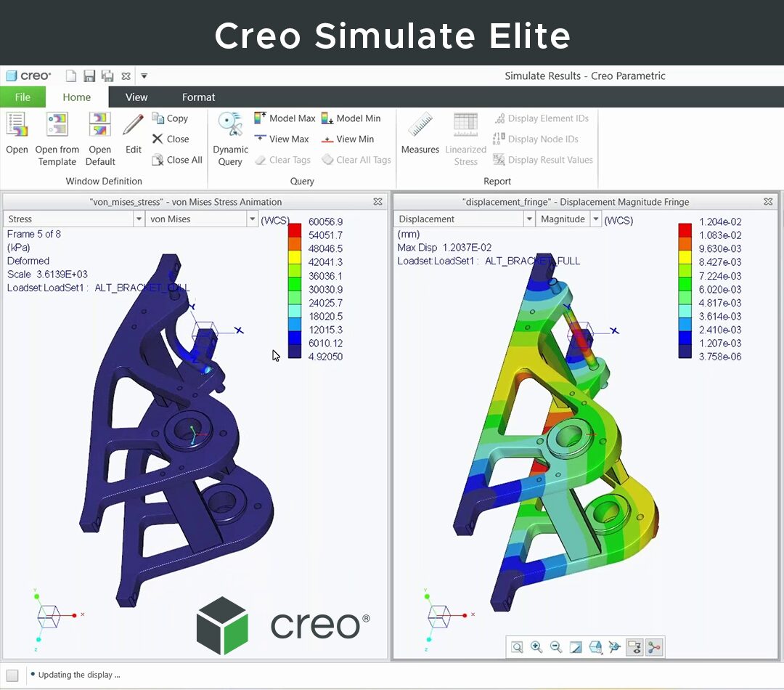Image resolution: width=784 pixels, height=690 pixels.
Task: Save the results using the floppy icon
Action: click(x=89, y=76)
